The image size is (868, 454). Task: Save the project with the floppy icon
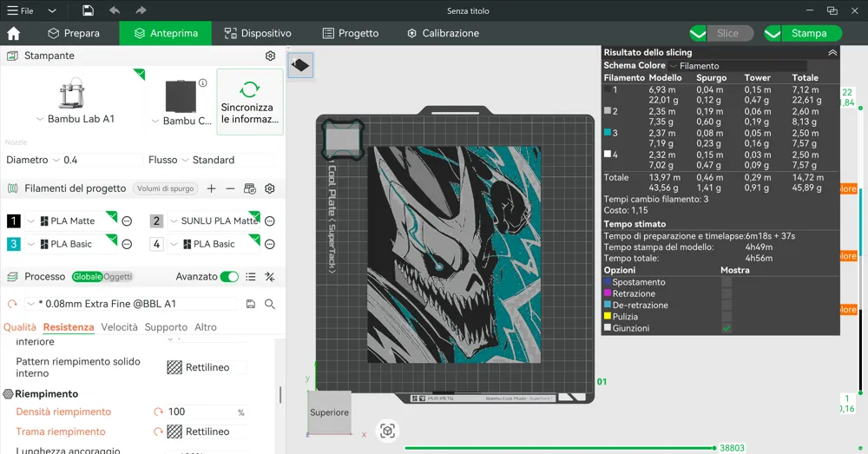click(88, 10)
